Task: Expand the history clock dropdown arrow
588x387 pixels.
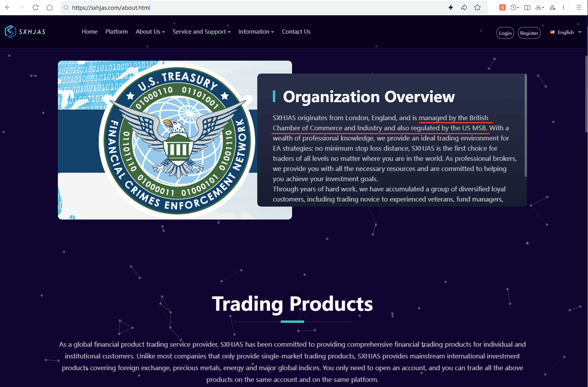Action: pos(518,8)
